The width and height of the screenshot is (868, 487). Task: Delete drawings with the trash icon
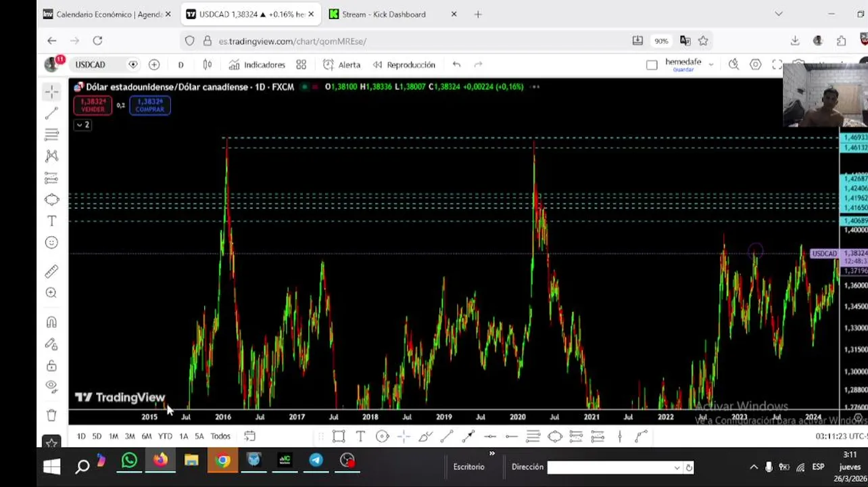tap(51, 415)
